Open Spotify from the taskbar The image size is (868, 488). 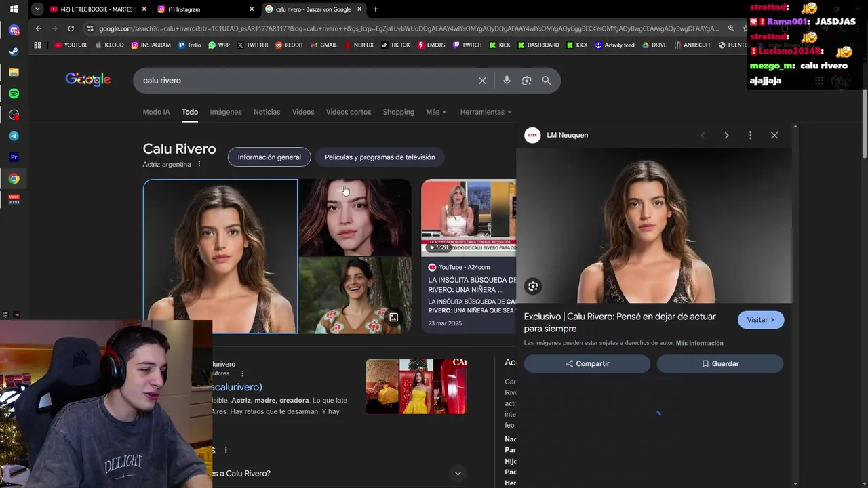coord(14,94)
